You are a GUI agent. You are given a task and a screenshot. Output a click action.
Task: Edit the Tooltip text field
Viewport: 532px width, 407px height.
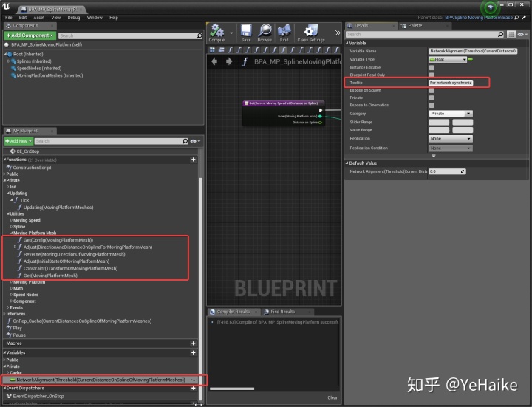tap(451, 83)
